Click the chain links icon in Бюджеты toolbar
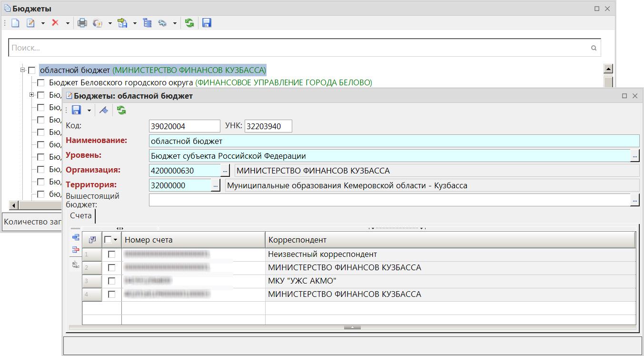This screenshot has width=644, height=356. point(163,23)
